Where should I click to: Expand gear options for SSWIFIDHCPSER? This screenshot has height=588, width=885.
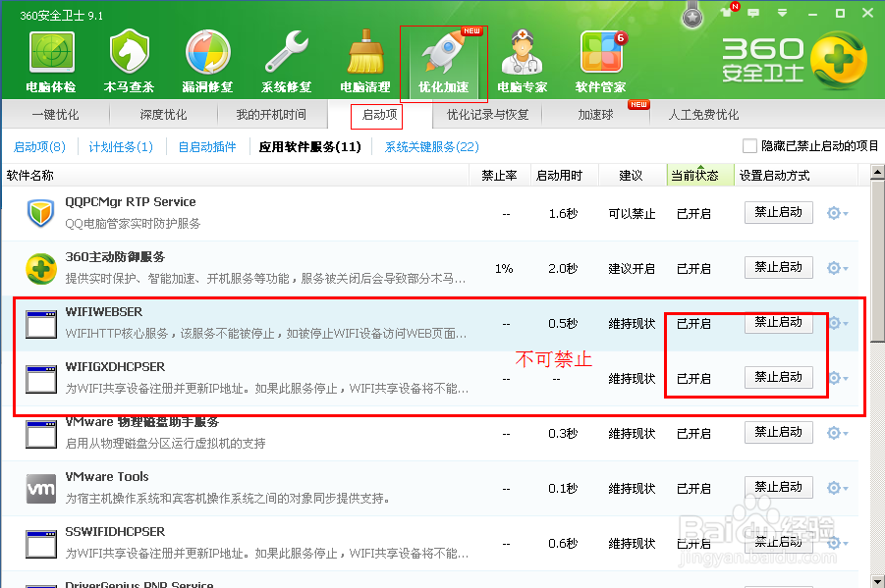[837, 543]
